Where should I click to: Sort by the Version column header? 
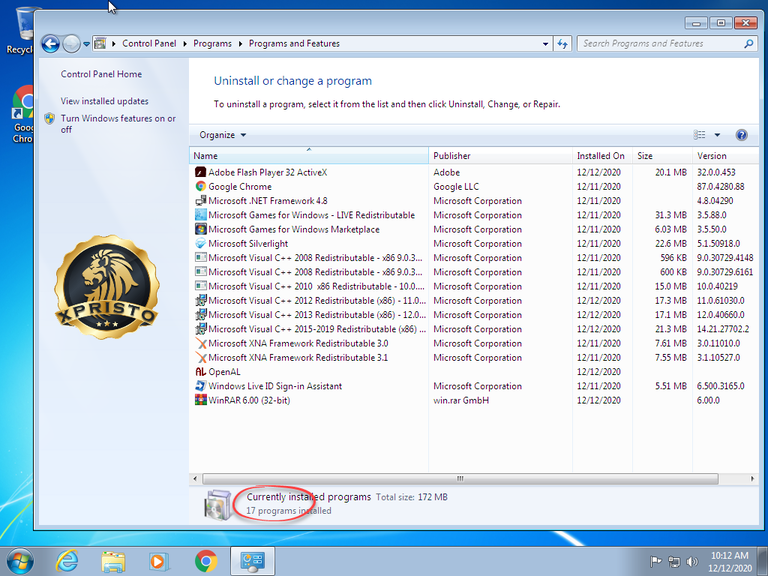725,156
